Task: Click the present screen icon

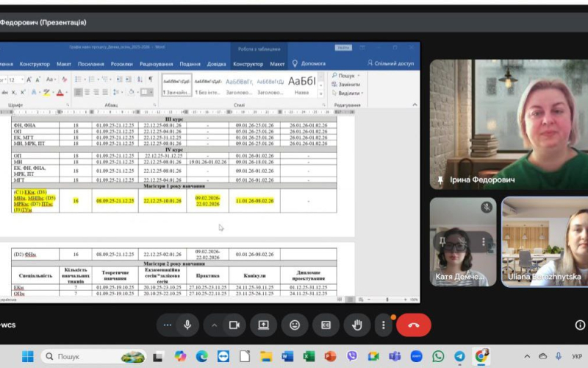Action: tap(263, 325)
